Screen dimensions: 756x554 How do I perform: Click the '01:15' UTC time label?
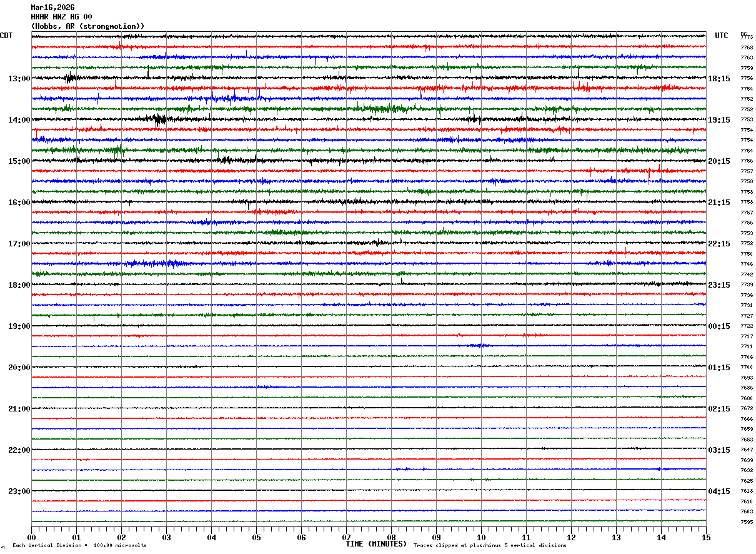(719, 368)
